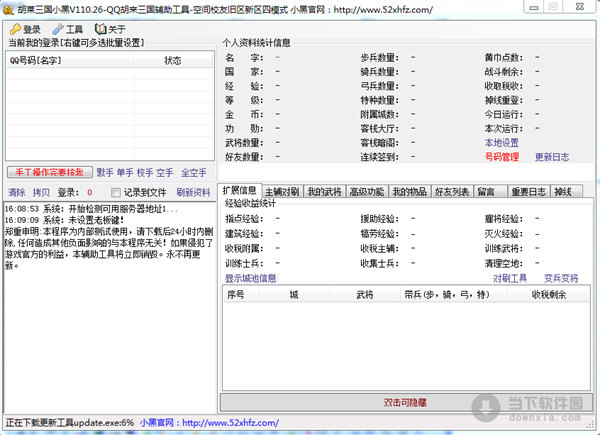
Task: Switch to the 我的武将 tab
Action: pyautogui.click(x=324, y=191)
